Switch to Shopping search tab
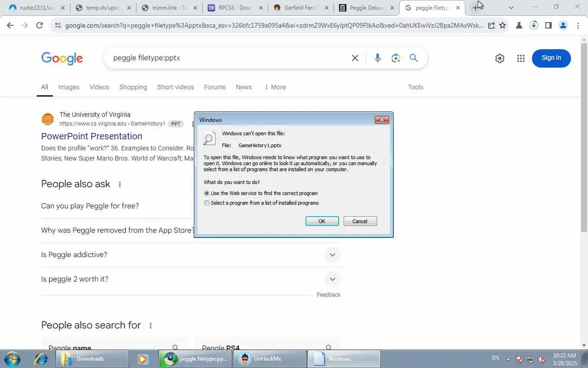 pos(133,87)
